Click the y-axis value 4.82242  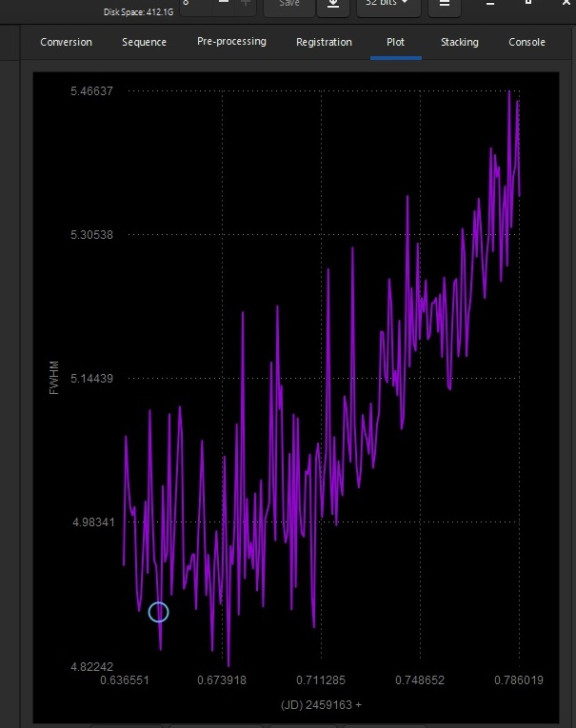pos(91,667)
